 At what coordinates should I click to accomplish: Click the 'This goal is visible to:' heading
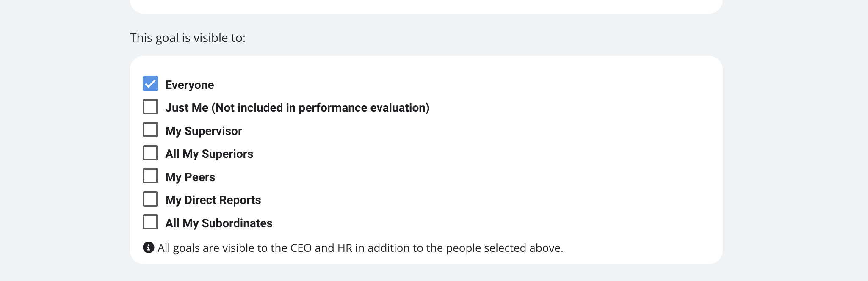[188, 38]
